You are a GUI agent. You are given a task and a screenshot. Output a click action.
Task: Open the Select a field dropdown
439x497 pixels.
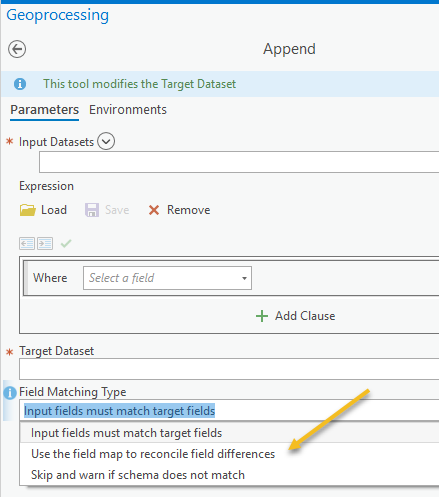167,278
